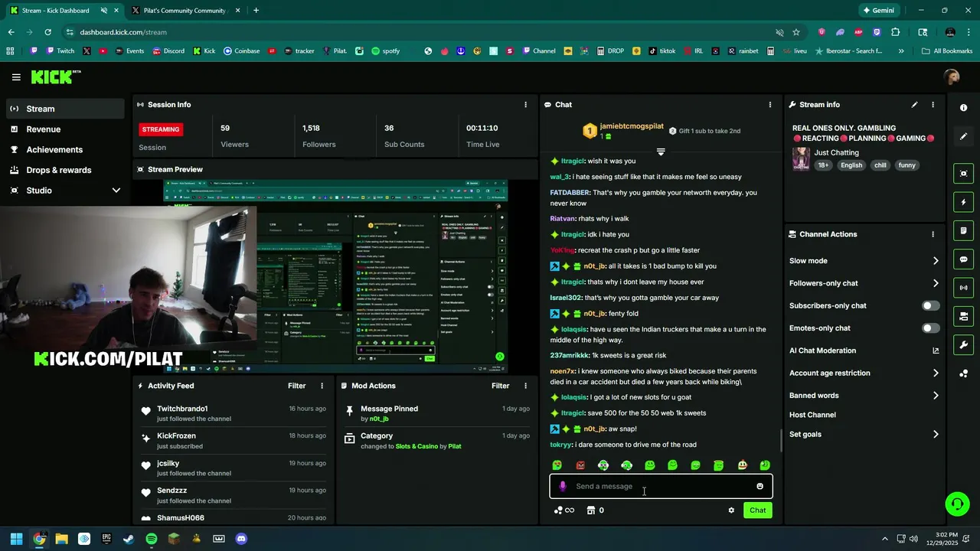
Task: Click purple microphone in message box
Action: (563, 486)
